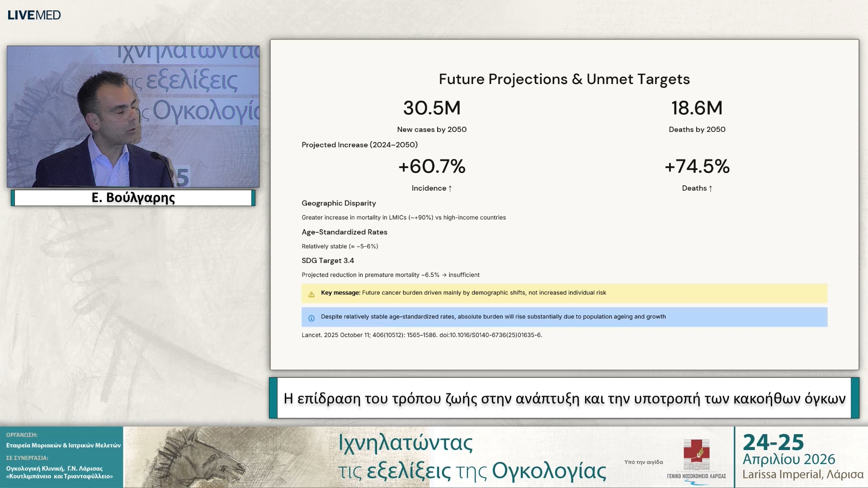Image resolution: width=868 pixels, height=488 pixels.
Task: Click the LIVEMED logo
Action: [33, 14]
